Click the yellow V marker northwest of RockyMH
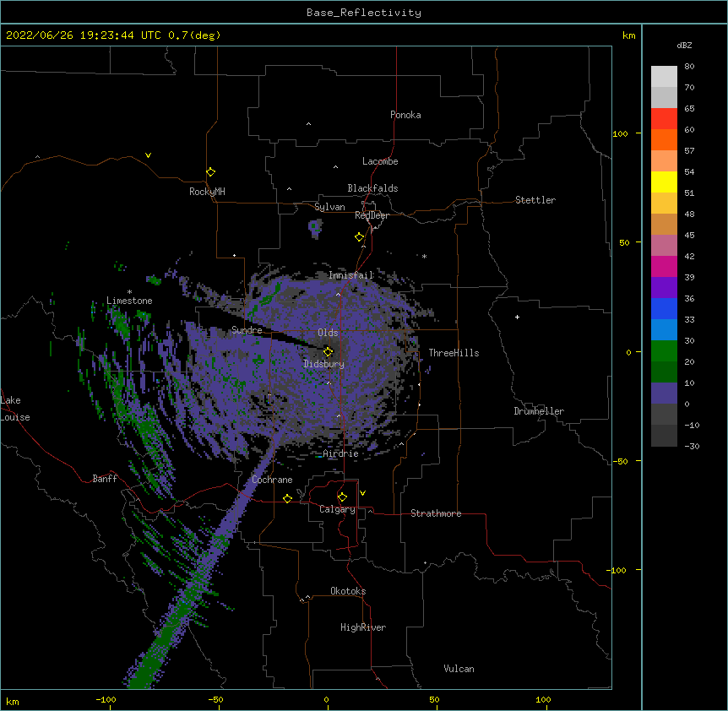 coord(148,155)
